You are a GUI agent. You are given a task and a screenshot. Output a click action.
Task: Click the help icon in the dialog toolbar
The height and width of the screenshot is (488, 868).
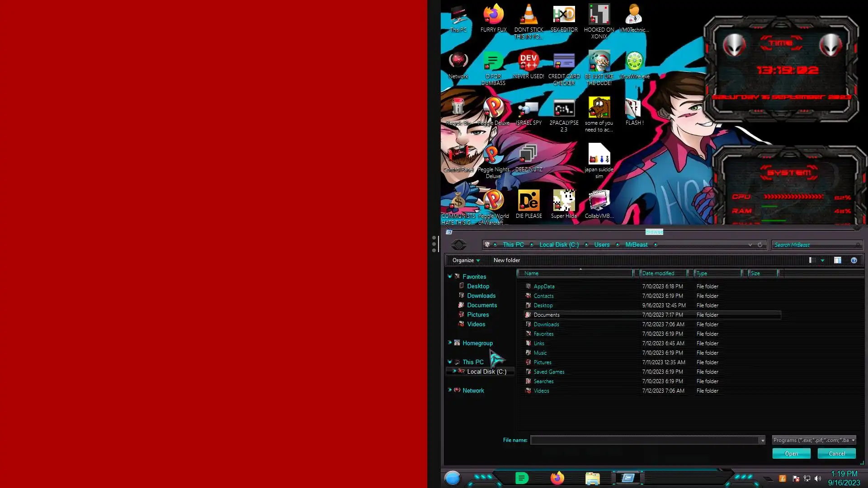click(x=854, y=260)
